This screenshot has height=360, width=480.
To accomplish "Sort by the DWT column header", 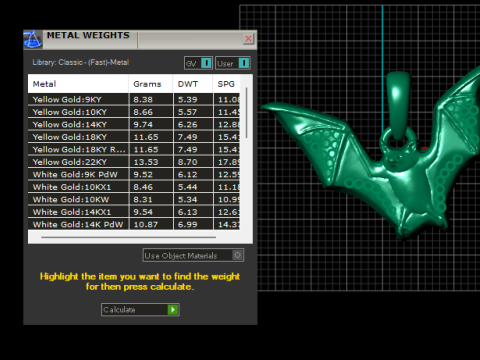I will click(x=193, y=84).
